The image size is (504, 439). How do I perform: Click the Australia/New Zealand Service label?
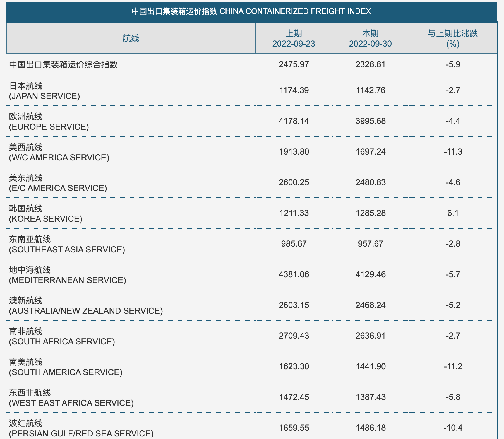pyautogui.click(x=86, y=306)
